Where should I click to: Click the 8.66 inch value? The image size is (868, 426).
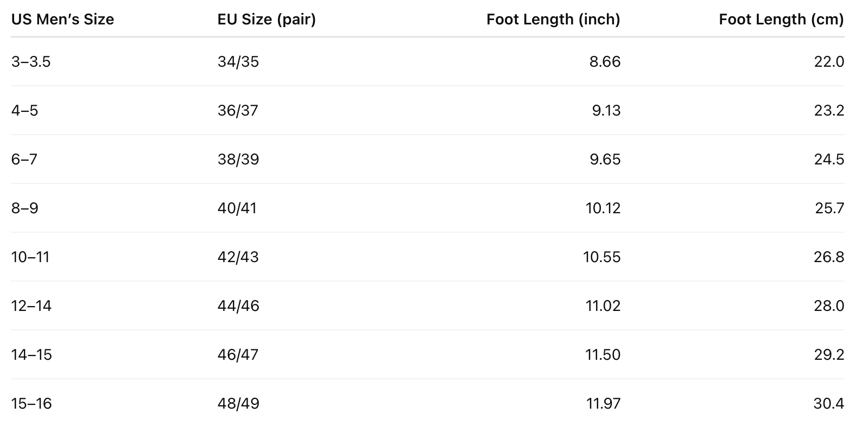pos(604,62)
